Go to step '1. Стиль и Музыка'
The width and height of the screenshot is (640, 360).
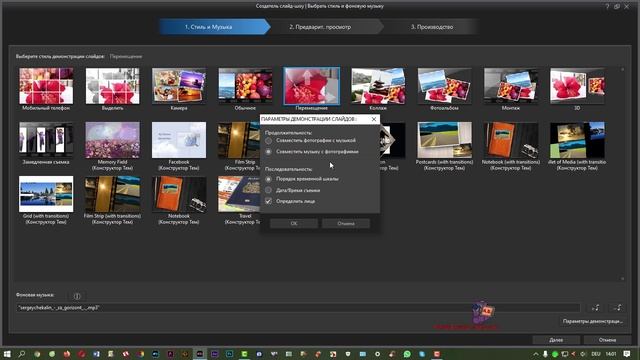tap(209, 27)
